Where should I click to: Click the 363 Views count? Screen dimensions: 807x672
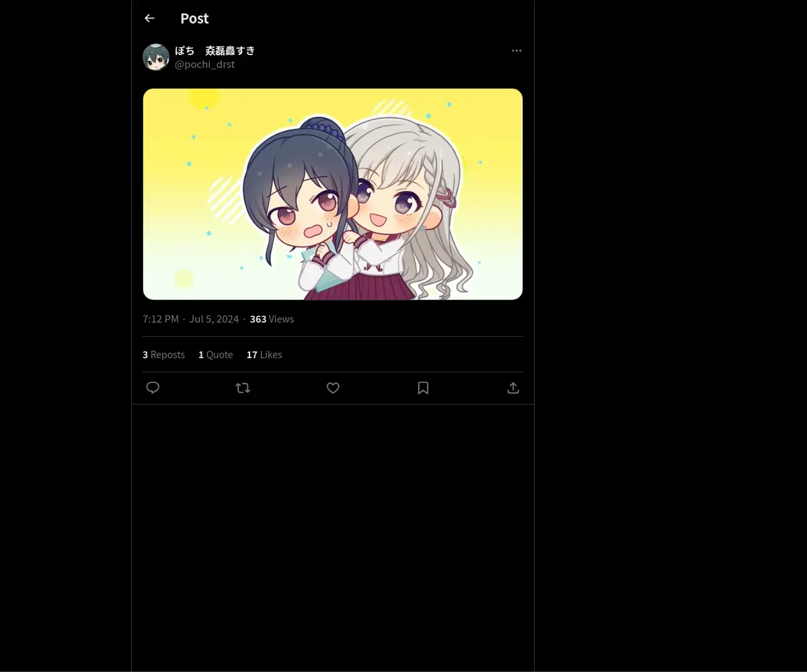point(272,319)
